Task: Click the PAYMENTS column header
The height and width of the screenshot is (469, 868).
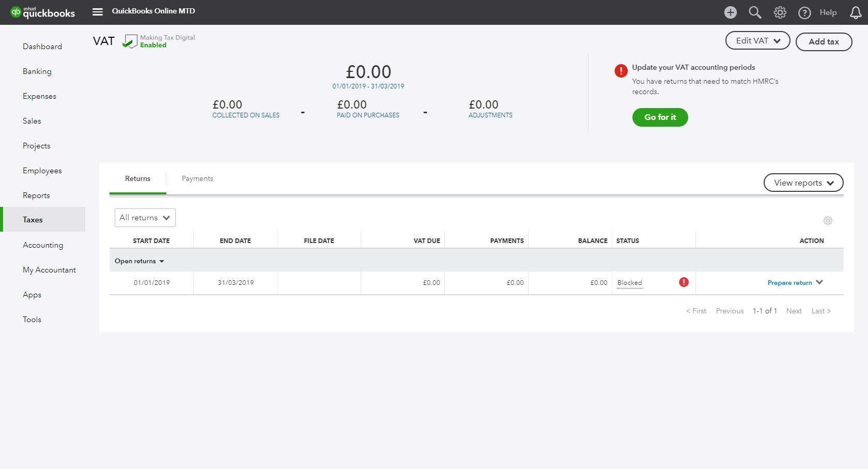Action: pyautogui.click(x=507, y=241)
